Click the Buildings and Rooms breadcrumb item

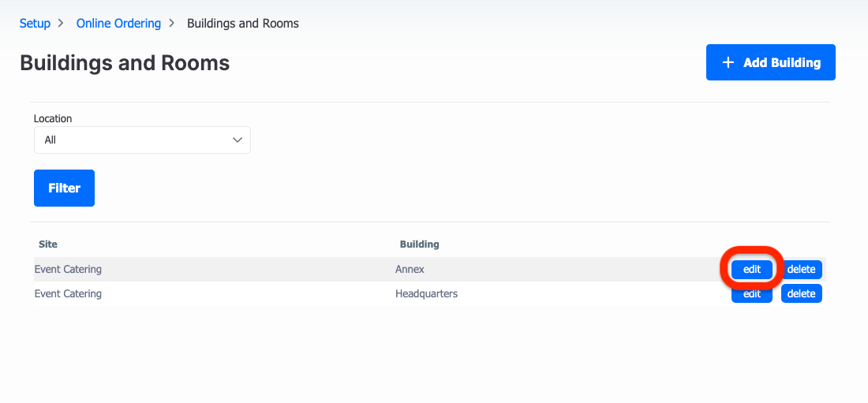[x=243, y=23]
